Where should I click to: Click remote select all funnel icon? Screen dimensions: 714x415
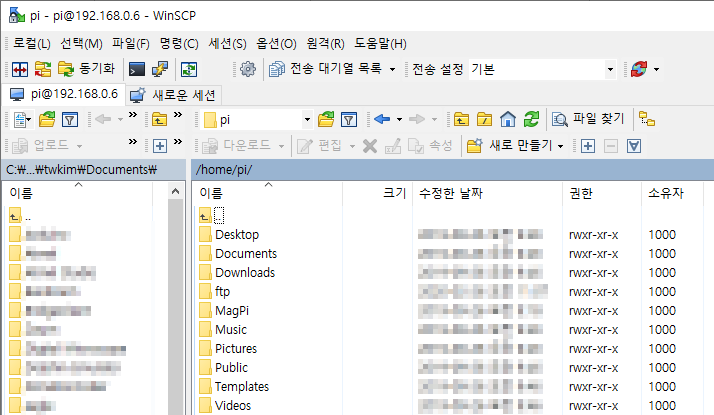point(634,146)
